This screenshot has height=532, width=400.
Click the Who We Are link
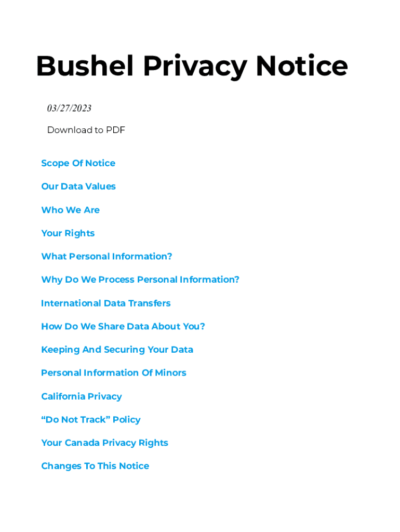coord(70,210)
